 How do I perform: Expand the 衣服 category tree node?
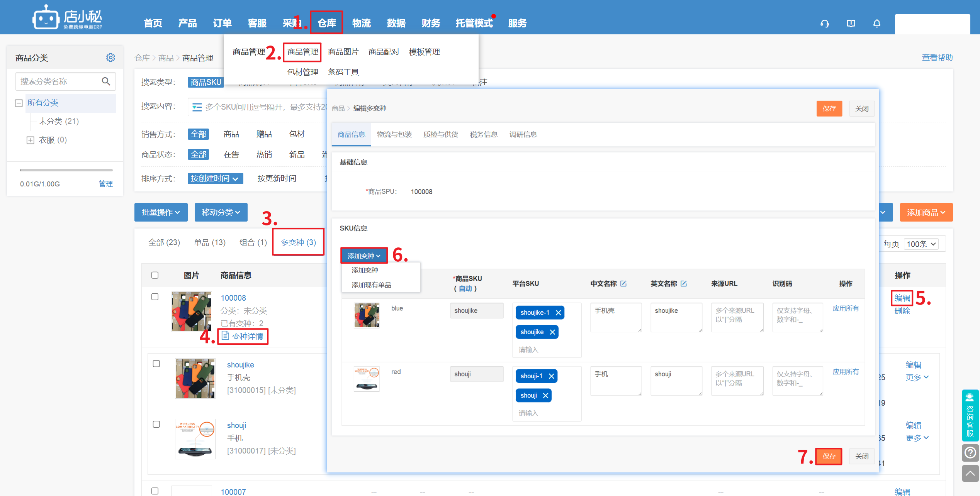click(31, 140)
